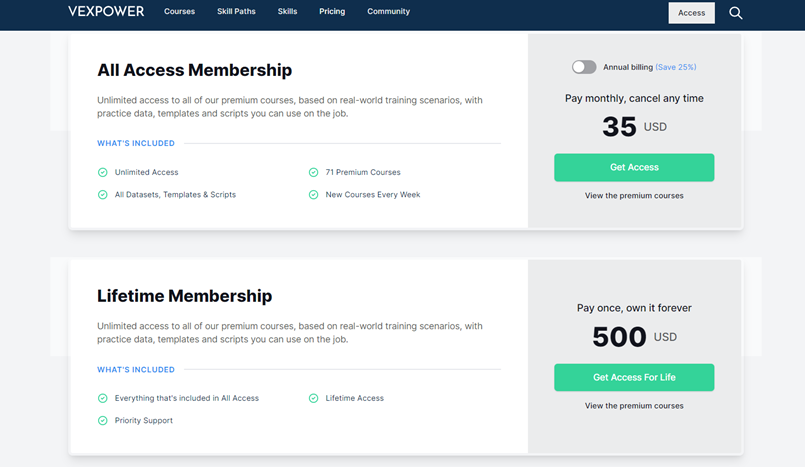Click checkmark icon beside All Datasets, Templates & Scripts
This screenshot has width=805, height=467.
pyautogui.click(x=103, y=194)
